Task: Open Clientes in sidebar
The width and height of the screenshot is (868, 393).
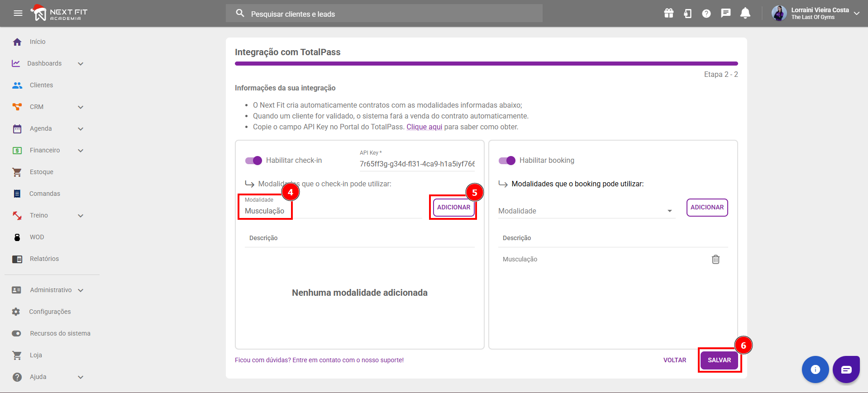Action: pos(41,85)
